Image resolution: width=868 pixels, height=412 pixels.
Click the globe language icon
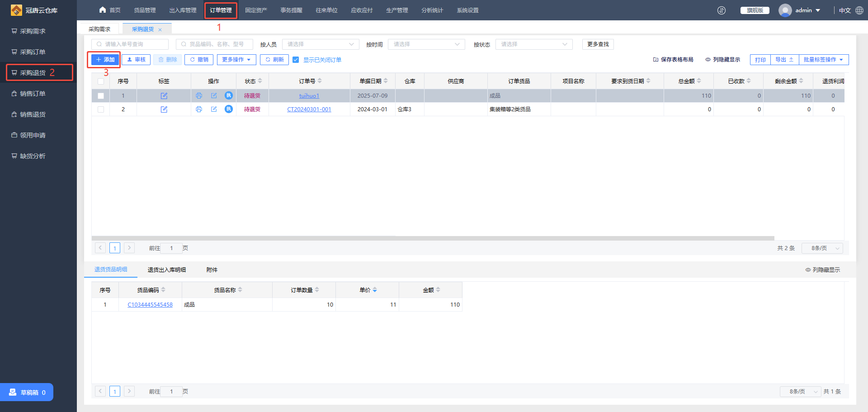tap(859, 10)
